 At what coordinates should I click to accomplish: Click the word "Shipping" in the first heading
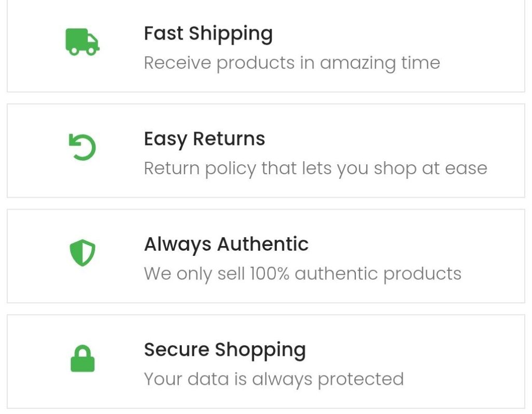(x=231, y=34)
